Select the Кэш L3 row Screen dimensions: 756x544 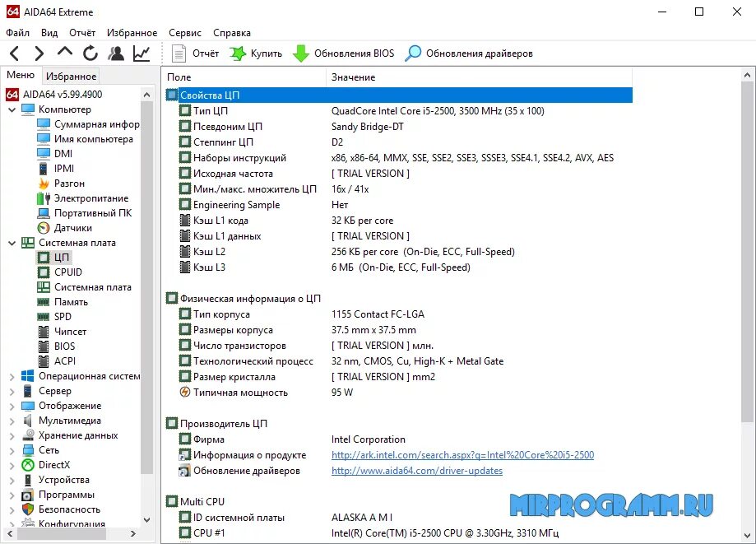(399, 267)
